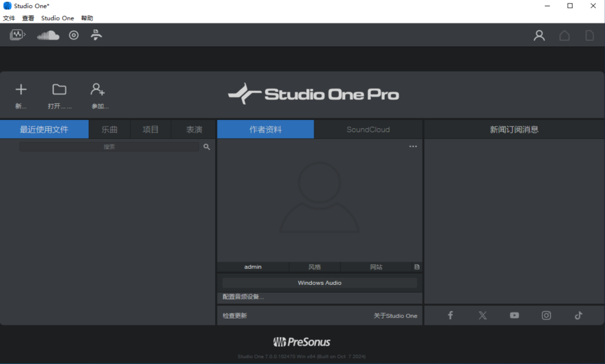This screenshot has width=605, height=364.
Task: Click the notes icon beside 网站
Action: pos(417,266)
